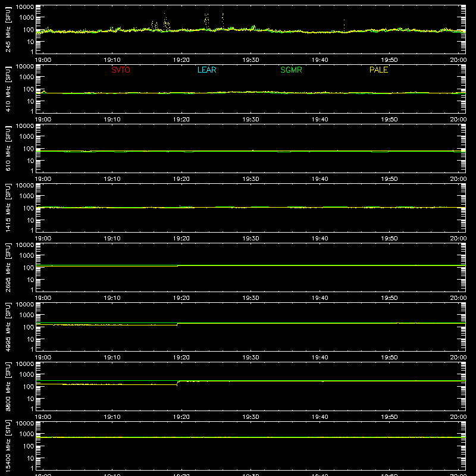Click the cyan LEAR legend label
The height and width of the screenshot is (476, 476).
point(206,70)
